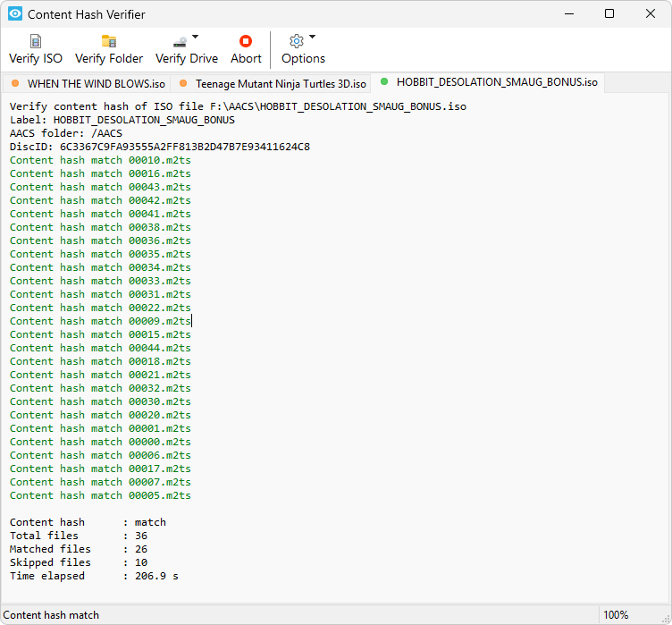Click the 'Content hash match 00035.m2ts' line
672x625 pixels.
pos(100,254)
